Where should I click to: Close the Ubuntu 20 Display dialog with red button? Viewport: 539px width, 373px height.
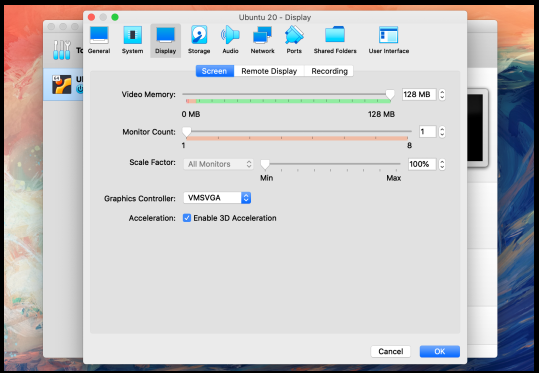tap(91, 17)
